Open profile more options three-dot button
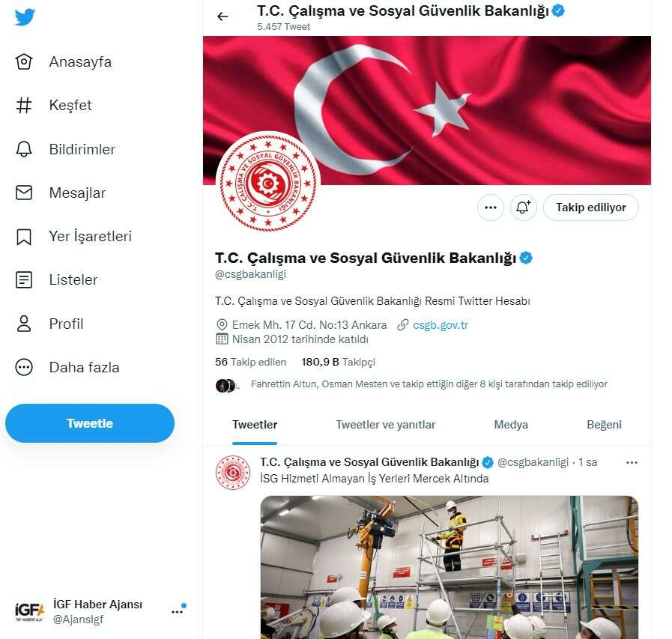The width and height of the screenshot is (672, 639). 490,208
